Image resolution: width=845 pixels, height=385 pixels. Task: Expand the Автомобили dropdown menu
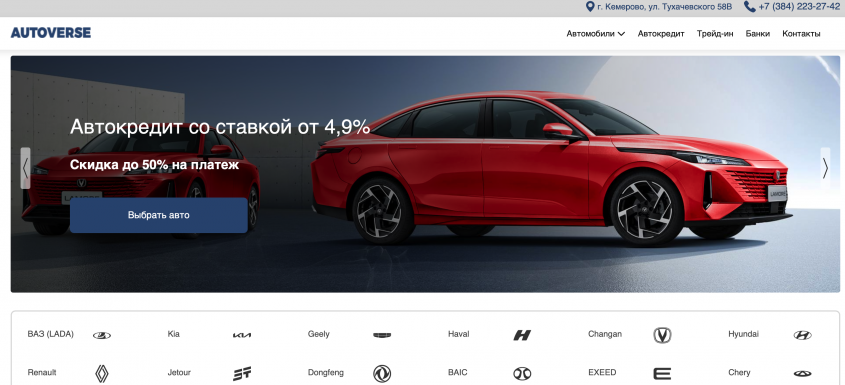click(x=595, y=33)
